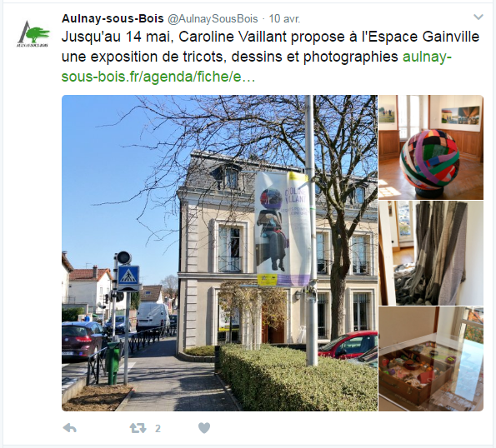Open the glass display case photo
The width and height of the screenshot is (496, 448).
click(x=431, y=359)
